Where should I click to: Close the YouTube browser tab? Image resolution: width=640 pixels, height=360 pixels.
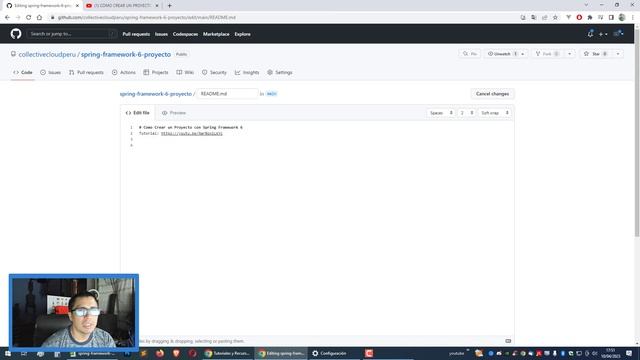click(x=157, y=6)
